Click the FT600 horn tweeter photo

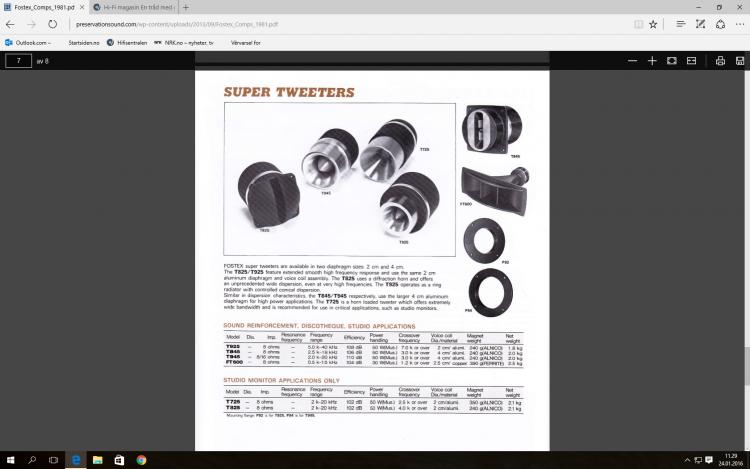[x=495, y=189]
